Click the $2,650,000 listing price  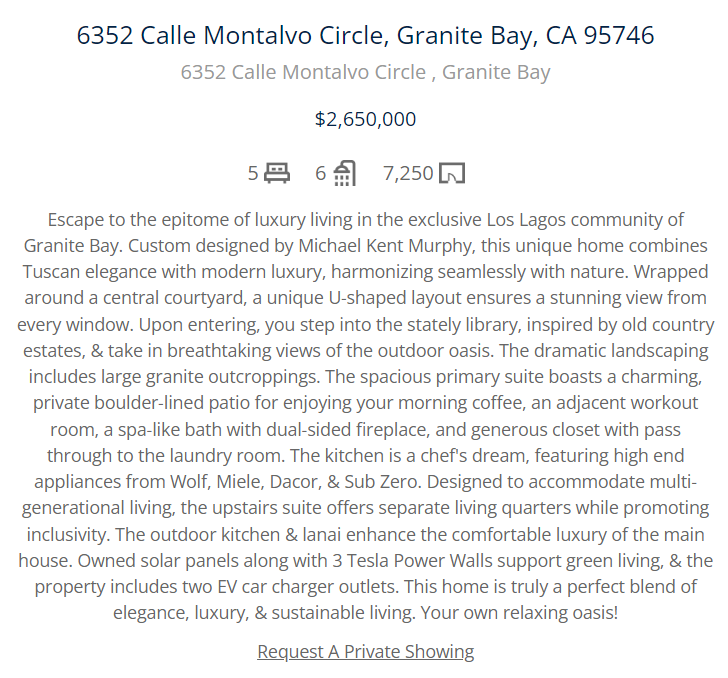pos(365,119)
